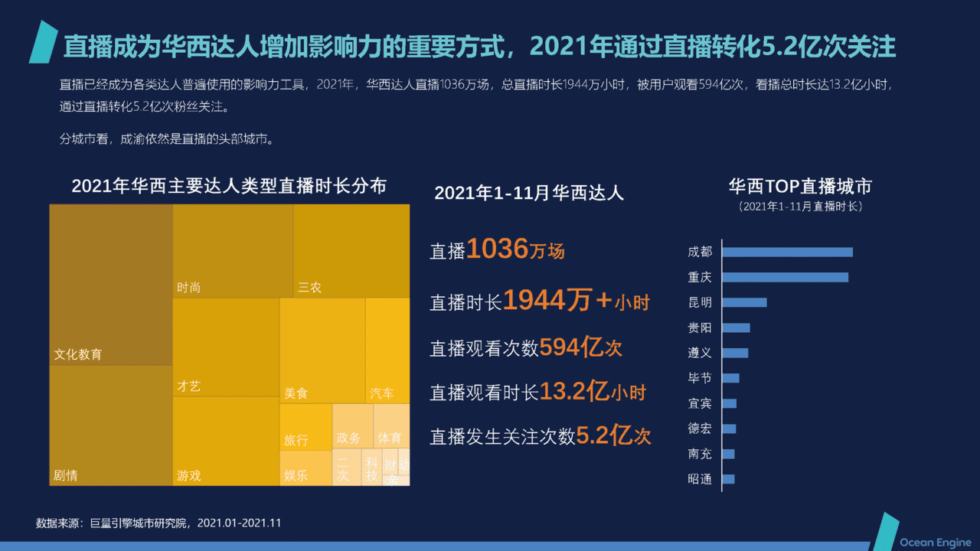
Task: Click the 财 treemap cell
Action: 390,463
